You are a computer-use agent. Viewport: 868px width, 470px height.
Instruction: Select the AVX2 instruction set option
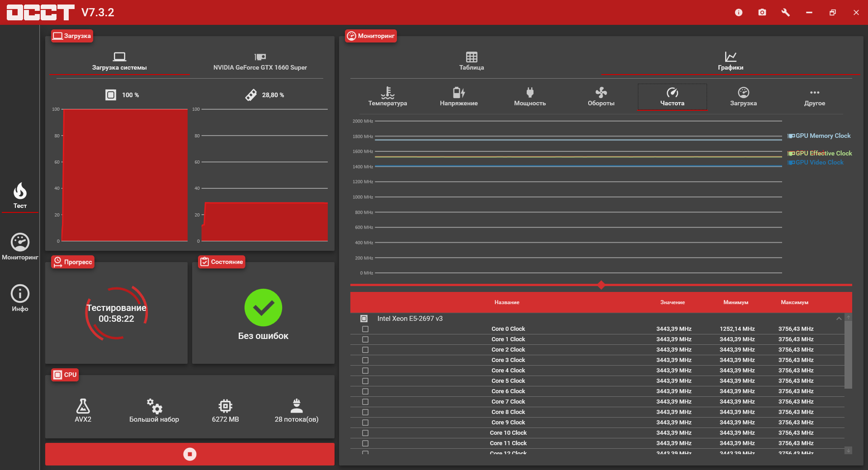(83, 410)
